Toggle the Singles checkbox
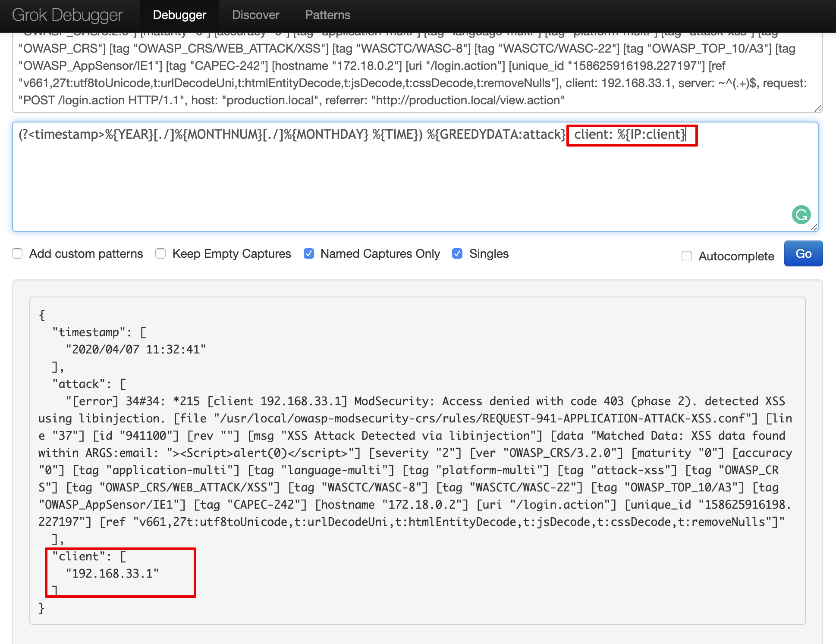Screen dimensions: 836x644 (457, 253)
